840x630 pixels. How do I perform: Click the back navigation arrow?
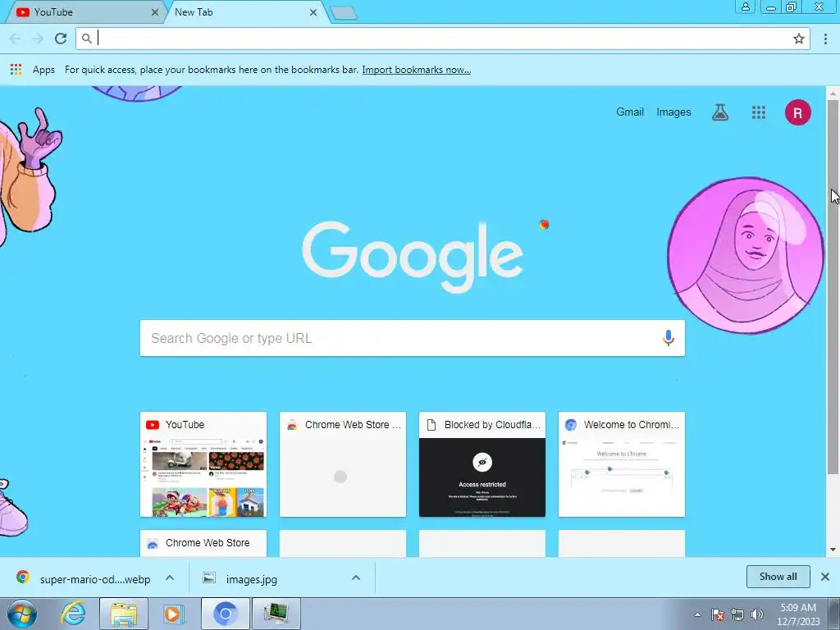15,39
